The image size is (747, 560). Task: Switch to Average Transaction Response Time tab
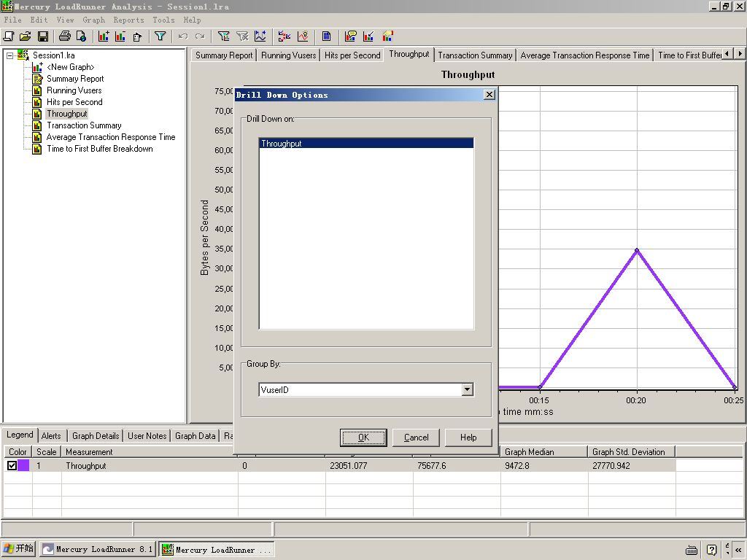[x=584, y=55]
